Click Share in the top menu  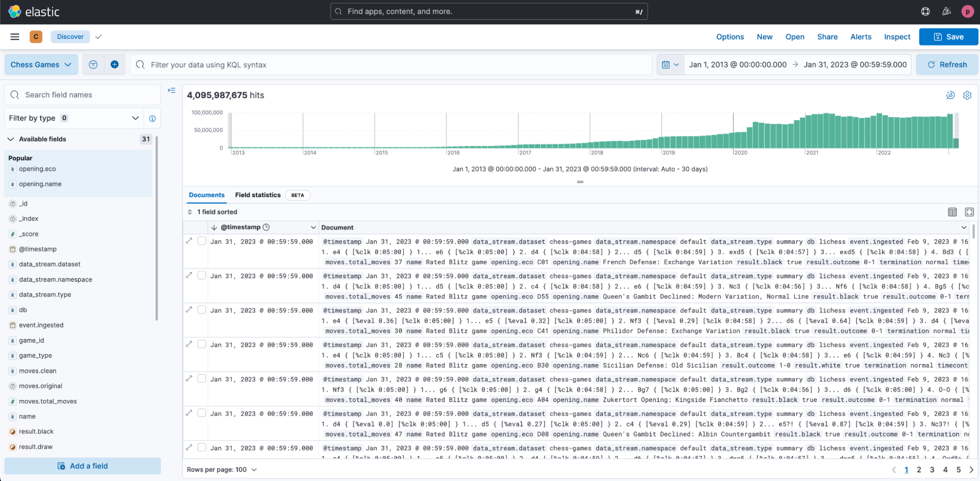pyautogui.click(x=827, y=37)
